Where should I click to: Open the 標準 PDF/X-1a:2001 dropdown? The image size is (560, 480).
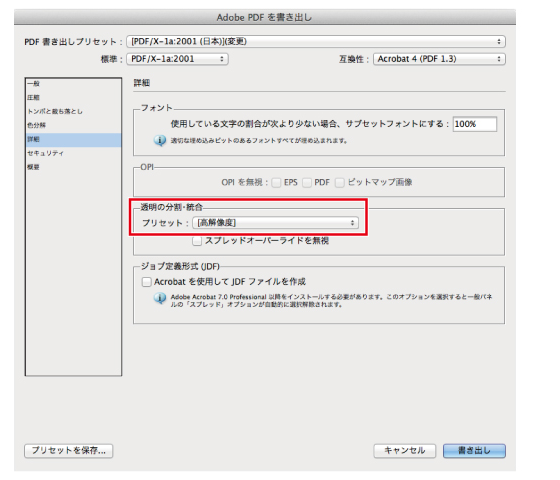tap(178, 59)
